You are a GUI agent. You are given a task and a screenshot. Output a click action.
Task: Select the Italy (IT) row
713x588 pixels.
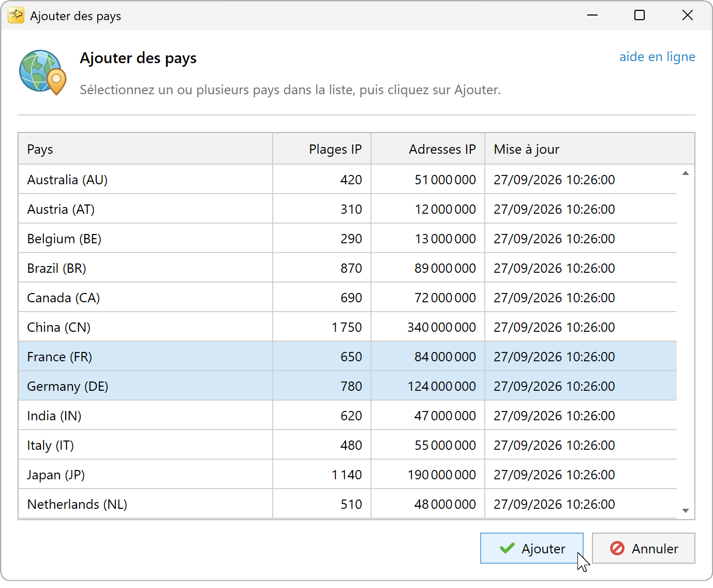click(x=348, y=445)
